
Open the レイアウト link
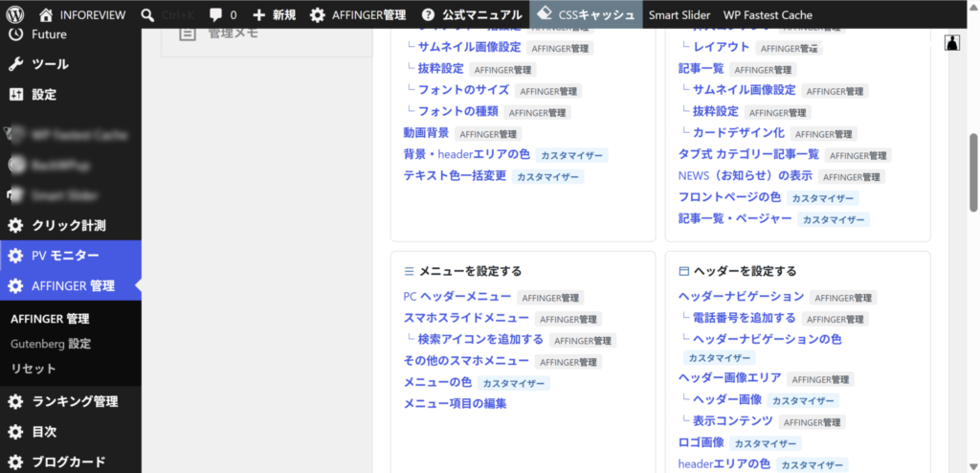click(722, 47)
